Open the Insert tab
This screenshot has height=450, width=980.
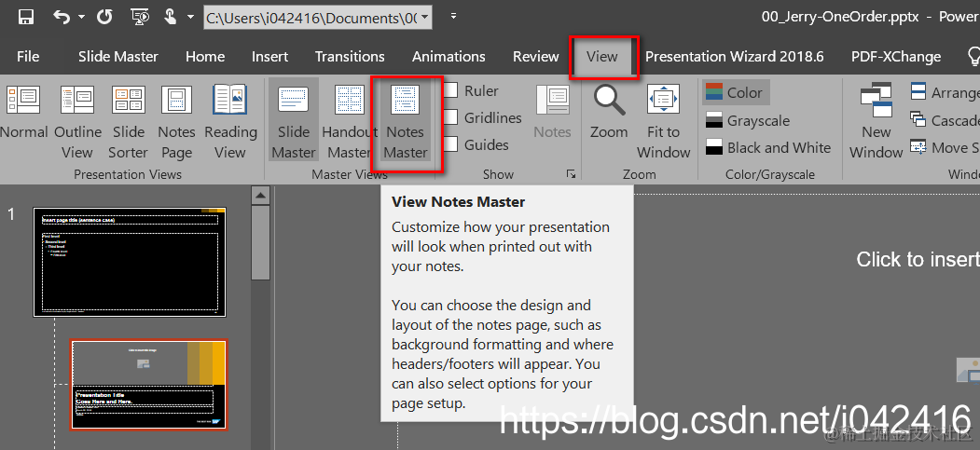point(269,57)
